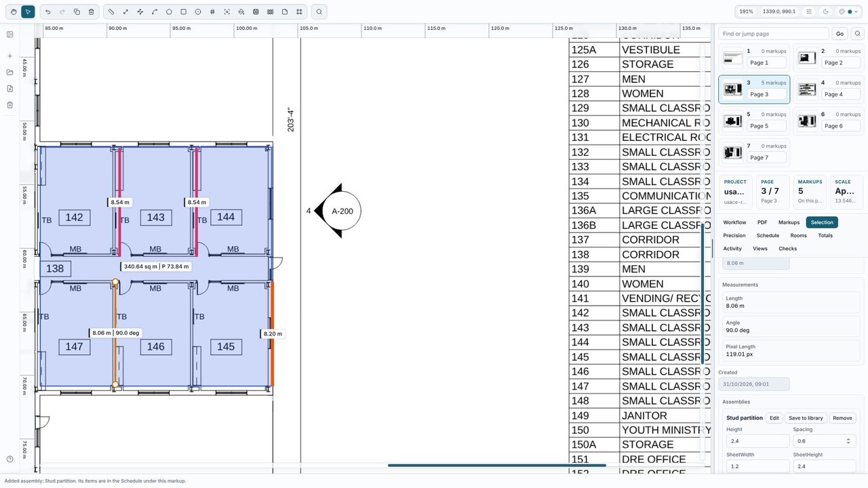Open the Rooms tab
868x488 pixels.
point(798,235)
